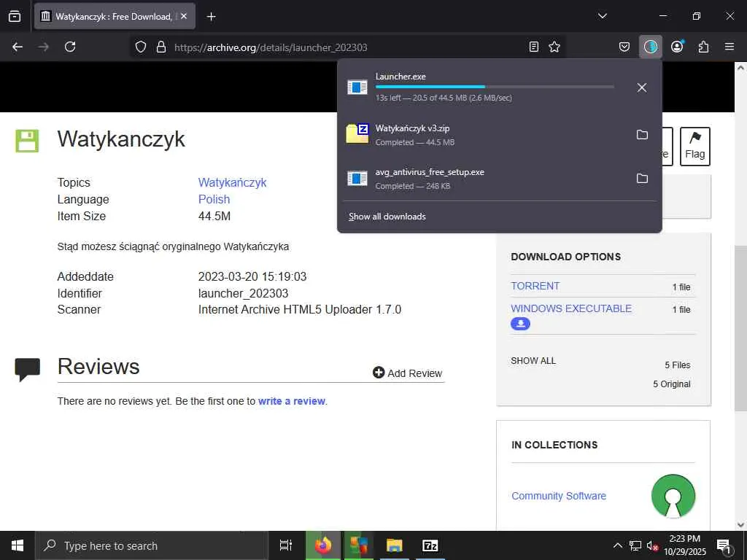This screenshot has width=747, height=560.
Task: Click the page vertical scrollbar thumb
Action: click(x=740, y=329)
